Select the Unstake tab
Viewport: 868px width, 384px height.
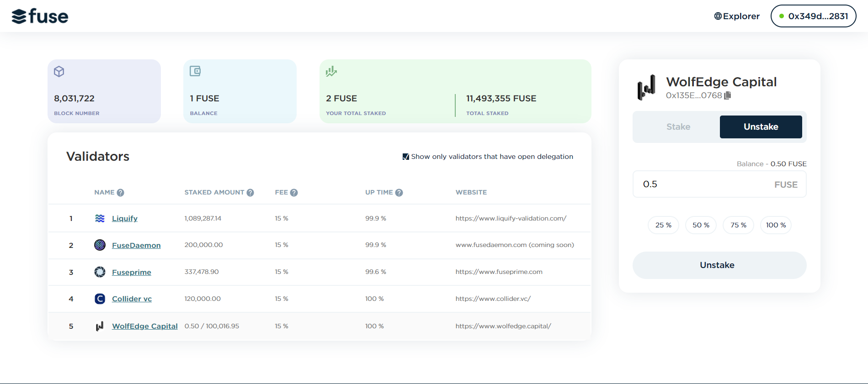tap(761, 127)
